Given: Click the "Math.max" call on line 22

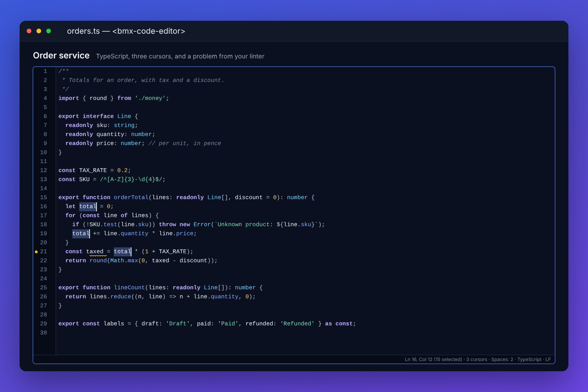Looking at the screenshot, I should click(x=124, y=261).
